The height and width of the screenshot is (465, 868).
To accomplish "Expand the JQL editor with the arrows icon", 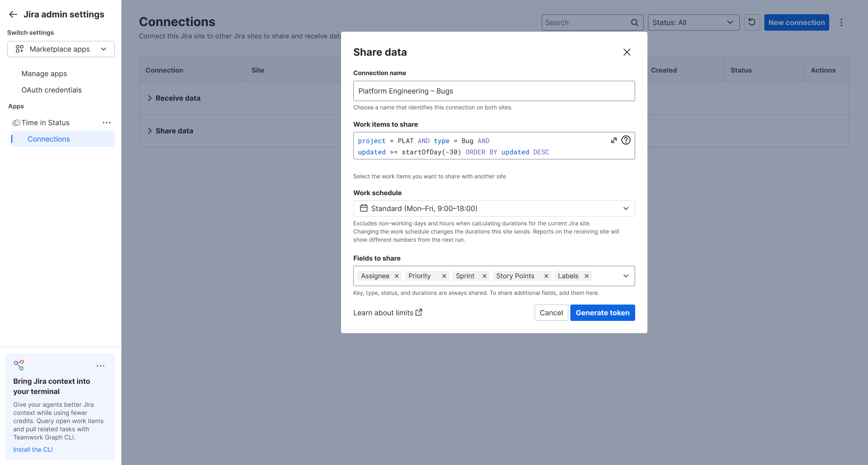I will (614, 140).
